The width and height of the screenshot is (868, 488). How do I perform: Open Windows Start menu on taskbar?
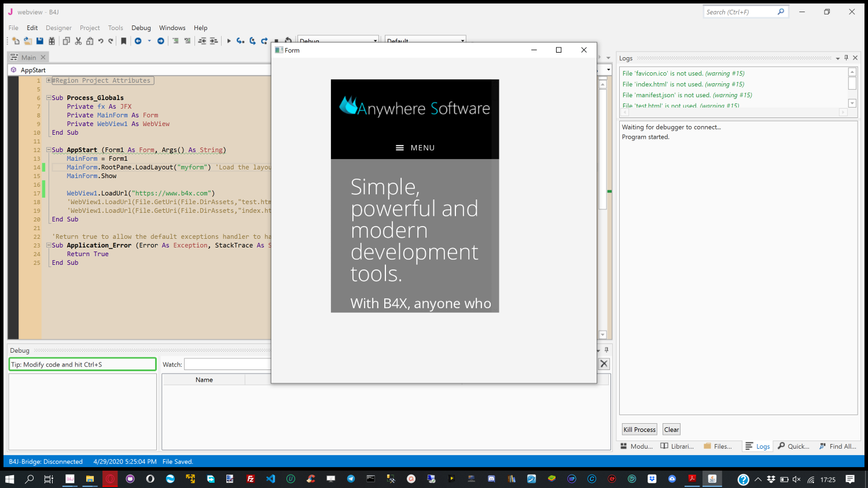tap(9, 479)
